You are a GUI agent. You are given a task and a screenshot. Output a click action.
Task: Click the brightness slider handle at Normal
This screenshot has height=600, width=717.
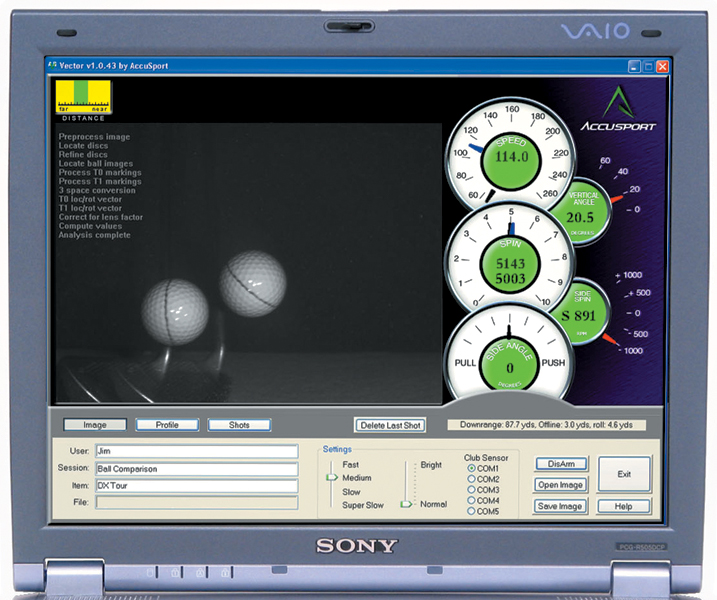tap(406, 505)
